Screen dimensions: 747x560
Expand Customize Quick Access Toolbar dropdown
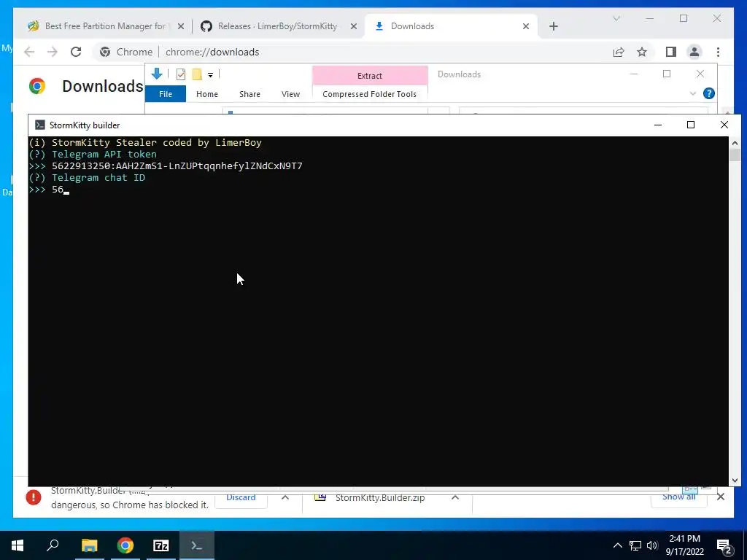(x=210, y=75)
